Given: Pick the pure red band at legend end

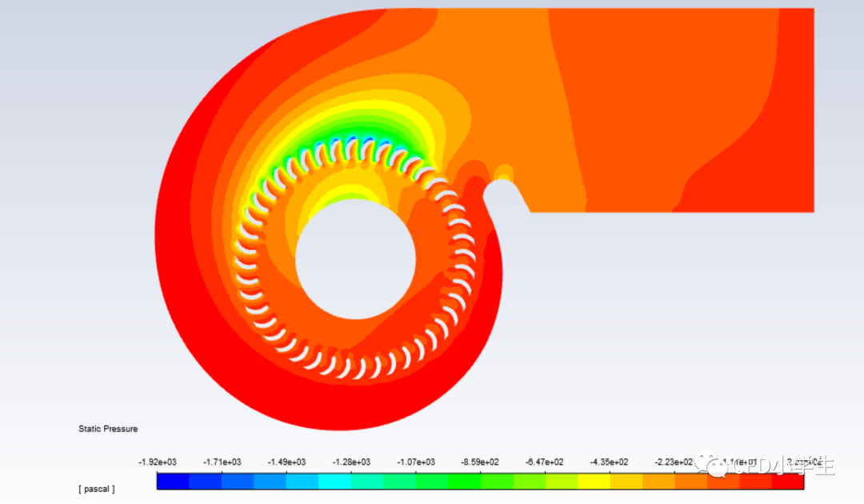Looking at the screenshot, I should (787, 482).
